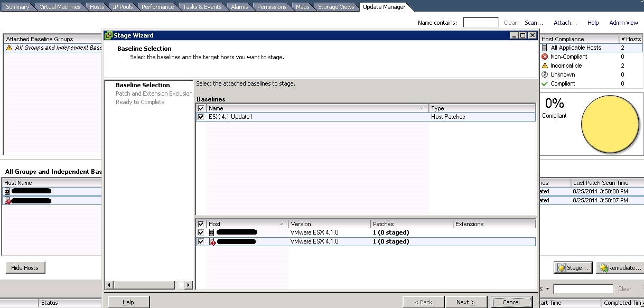
Task: Toggle the select-all baselines header checkbox
Action: pyautogui.click(x=201, y=108)
